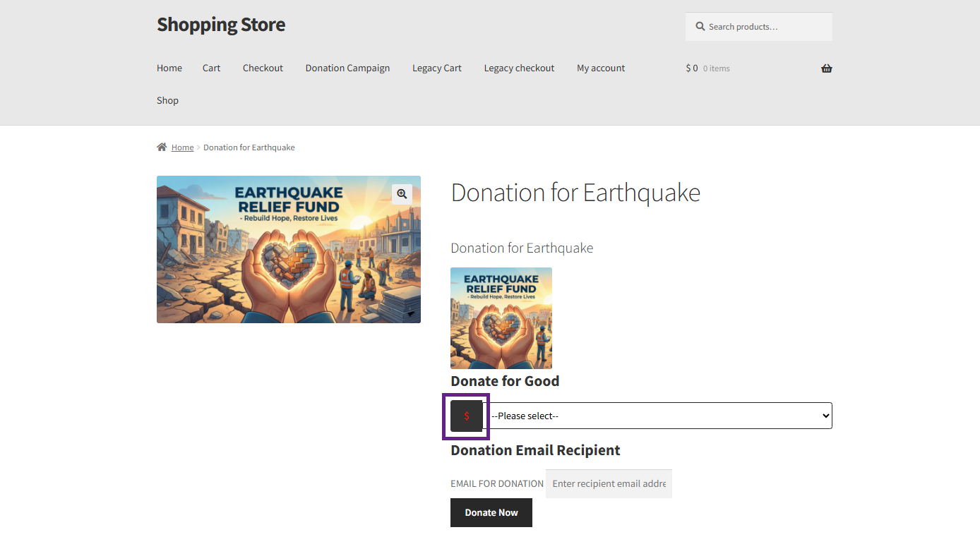Go to My account page

point(601,68)
